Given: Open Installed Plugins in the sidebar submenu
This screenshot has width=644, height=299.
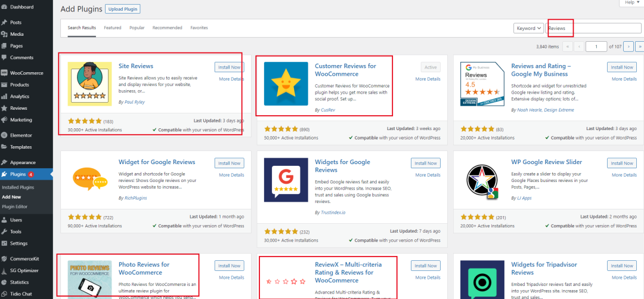Looking at the screenshot, I should 18,187.
